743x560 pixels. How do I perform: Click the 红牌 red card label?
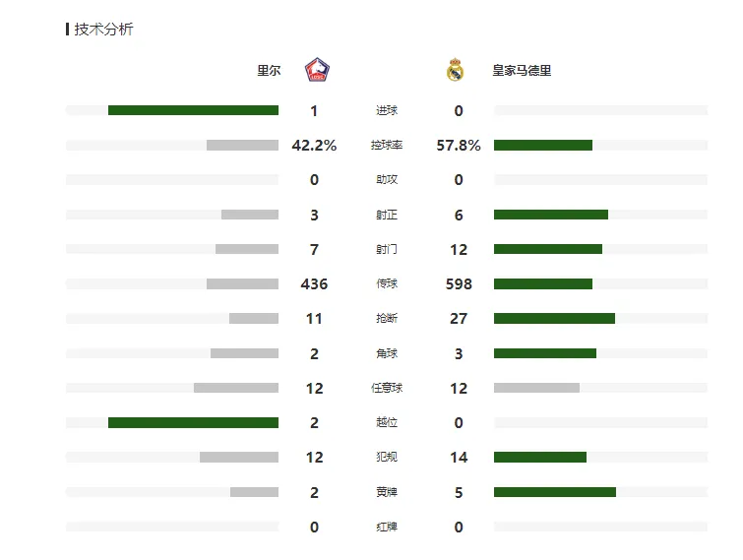point(387,527)
